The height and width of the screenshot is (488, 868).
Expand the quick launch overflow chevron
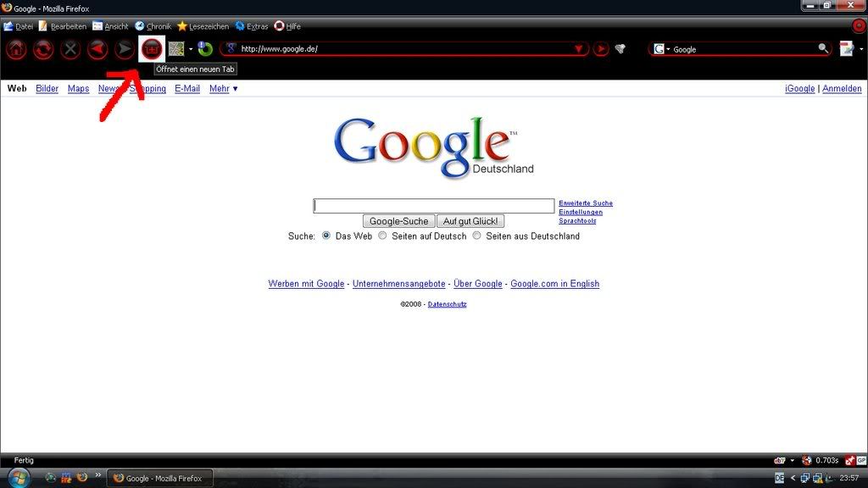pos(98,474)
